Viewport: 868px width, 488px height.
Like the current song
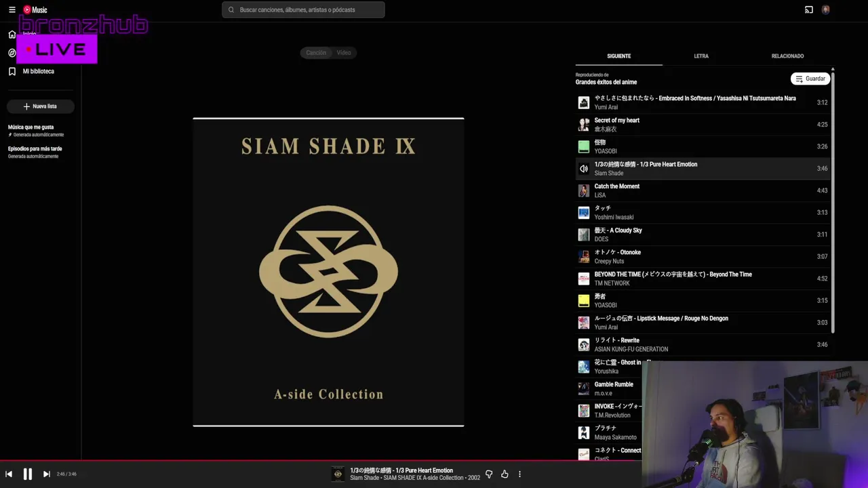505,474
